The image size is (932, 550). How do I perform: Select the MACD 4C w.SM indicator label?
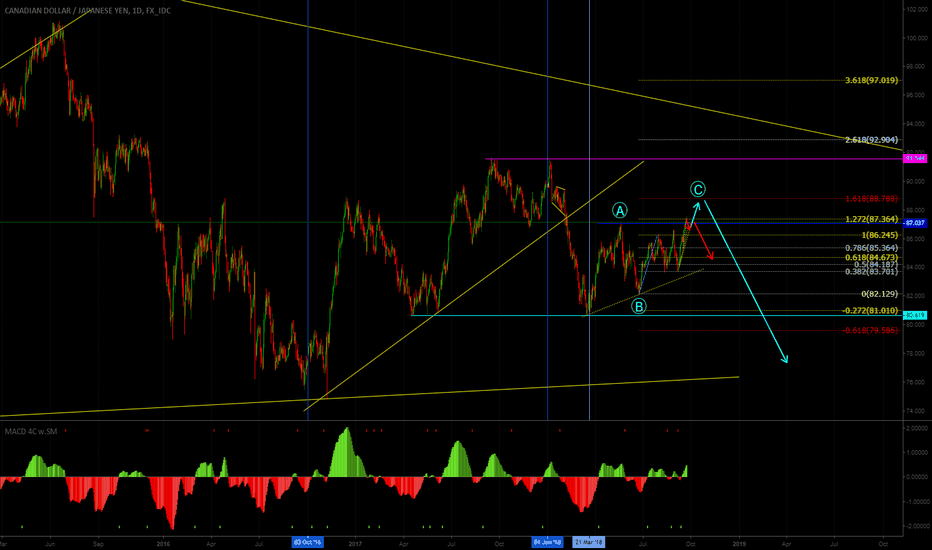pyautogui.click(x=31, y=431)
